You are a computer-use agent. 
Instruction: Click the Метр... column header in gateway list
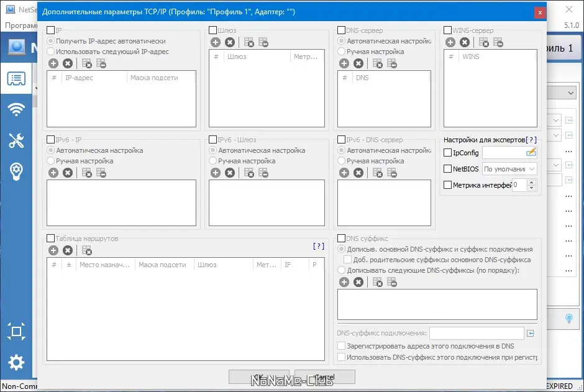tap(306, 57)
